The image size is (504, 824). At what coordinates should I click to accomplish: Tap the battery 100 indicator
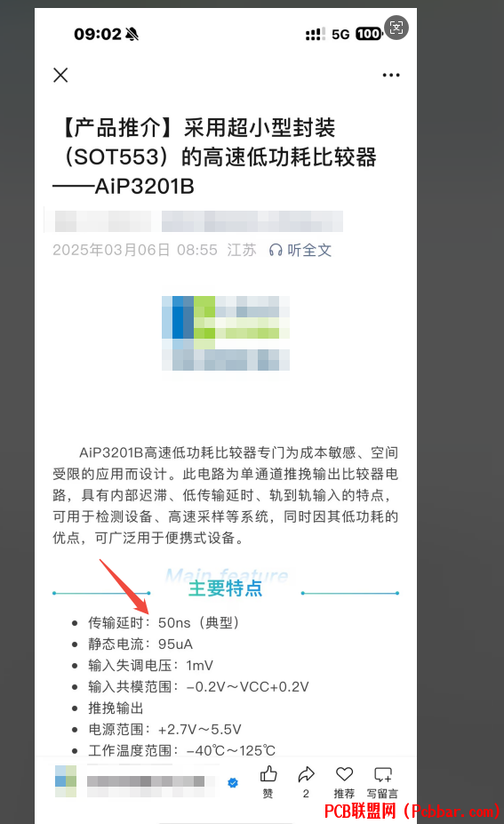click(x=369, y=34)
